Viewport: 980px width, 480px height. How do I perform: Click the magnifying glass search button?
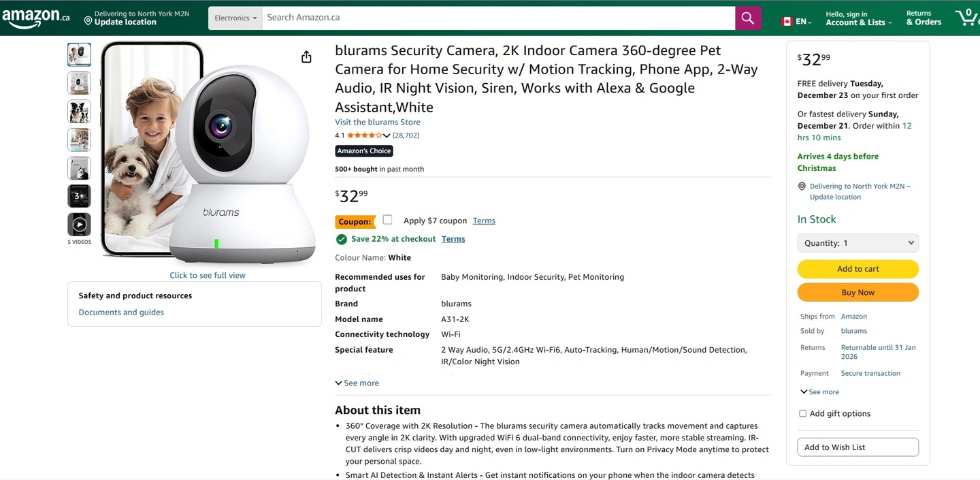(747, 18)
